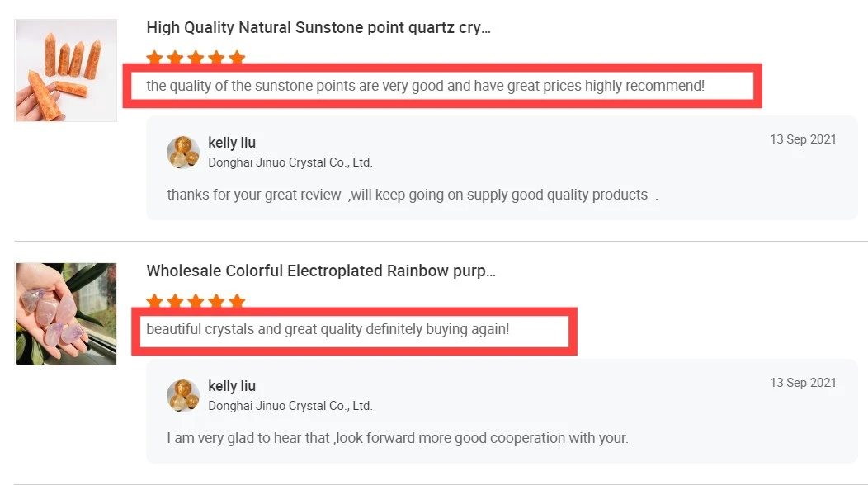Open the Sunstone point product thumbnail
The image size is (868, 485).
pos(66,70)
